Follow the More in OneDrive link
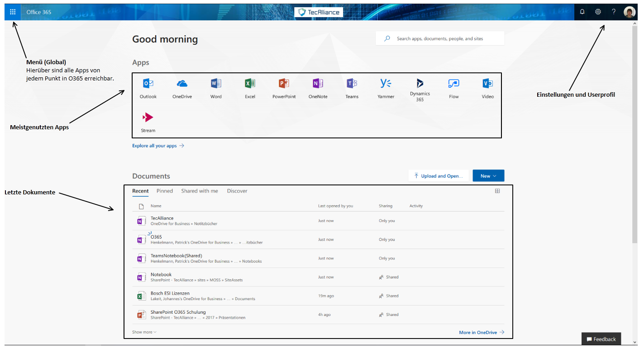Image resolution: width=644 pixels, height=353 pixels. click(482, 333)
